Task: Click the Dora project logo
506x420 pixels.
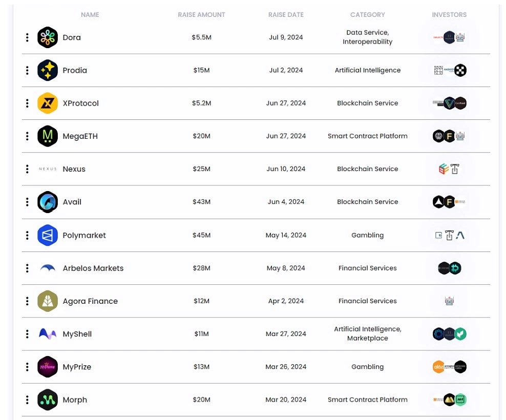Action: pos(47,37)
